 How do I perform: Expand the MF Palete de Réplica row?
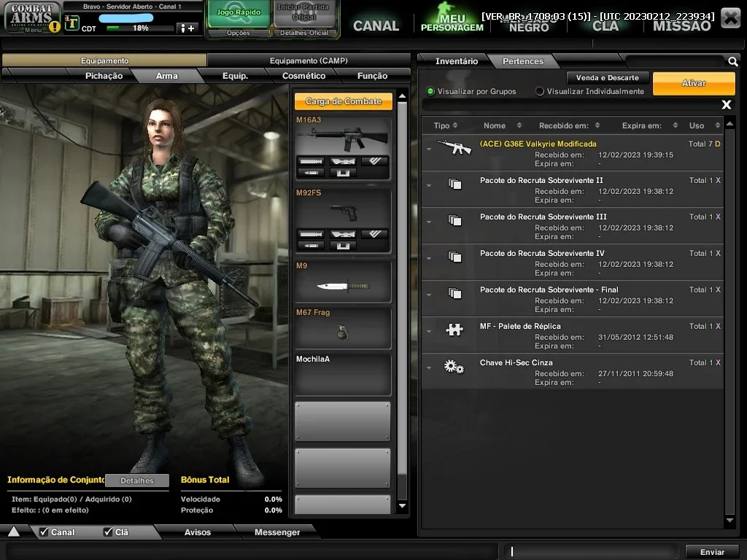coord(429,332)
